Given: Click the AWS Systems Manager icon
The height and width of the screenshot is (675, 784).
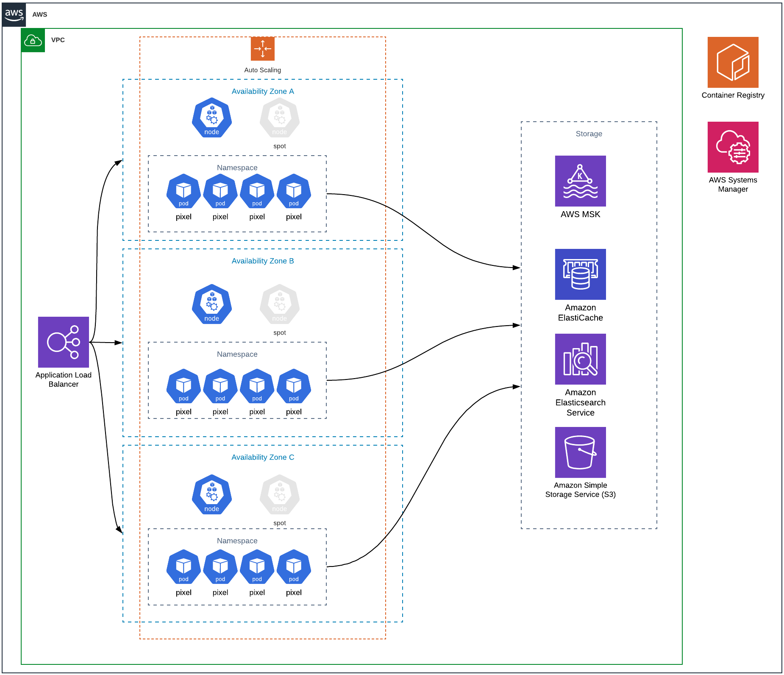Looking at the screenshot, I should click(x=733, y=147).
